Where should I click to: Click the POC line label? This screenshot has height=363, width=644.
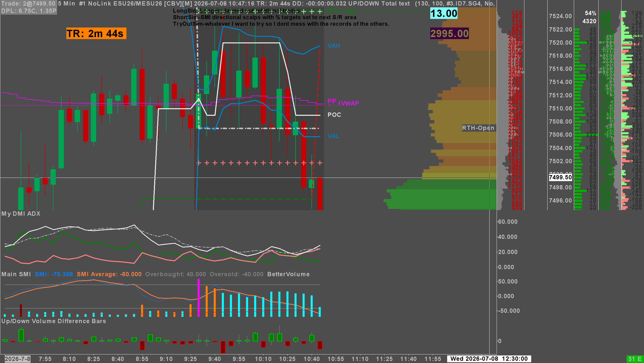tap(334, 115)
